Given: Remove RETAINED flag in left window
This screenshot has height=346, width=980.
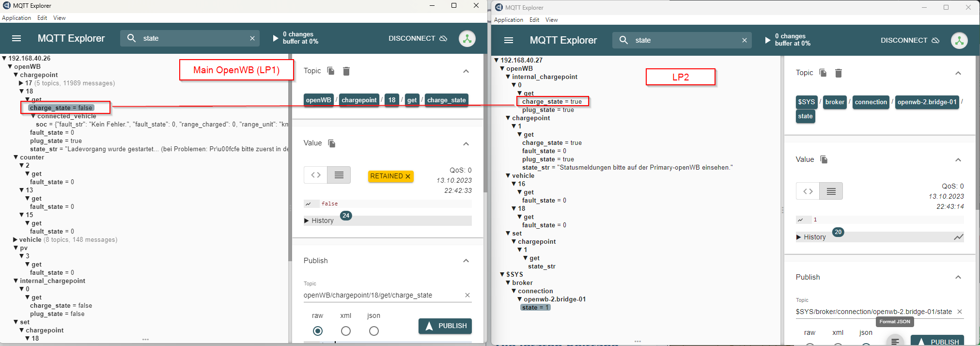Looking at the screenshot, I should pos(408,176).
